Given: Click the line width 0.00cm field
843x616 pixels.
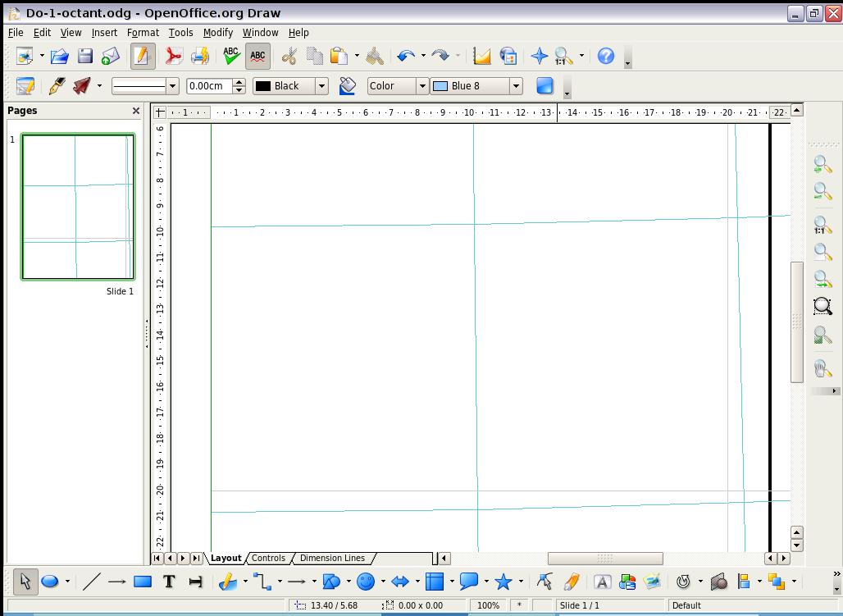Looking at the screenshot, I should click(x=209, y=86).
